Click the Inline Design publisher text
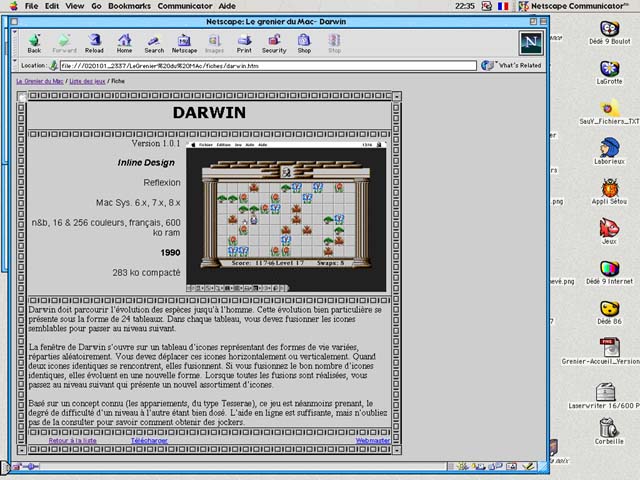This screenshot has width=640, height=480. 146,162
